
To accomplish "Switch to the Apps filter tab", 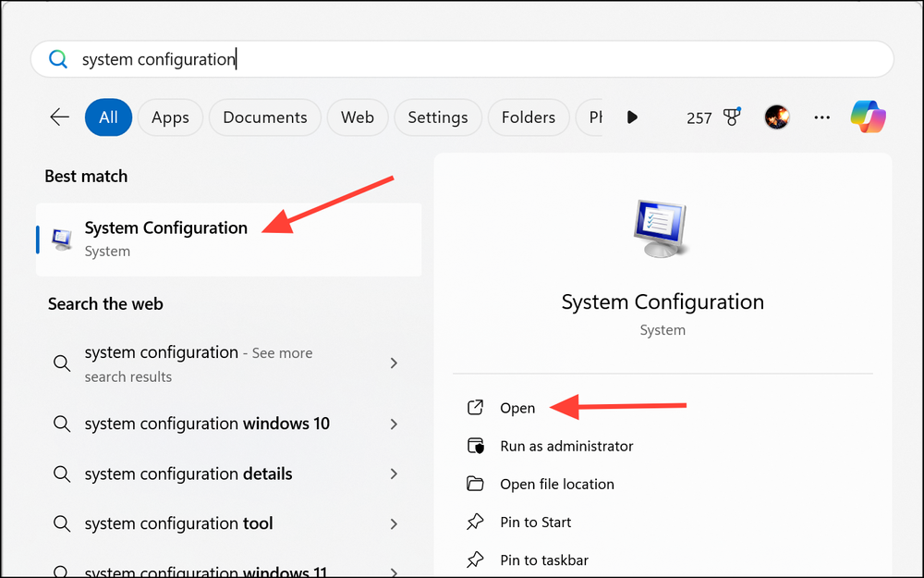I will click(x=170, y=117).
